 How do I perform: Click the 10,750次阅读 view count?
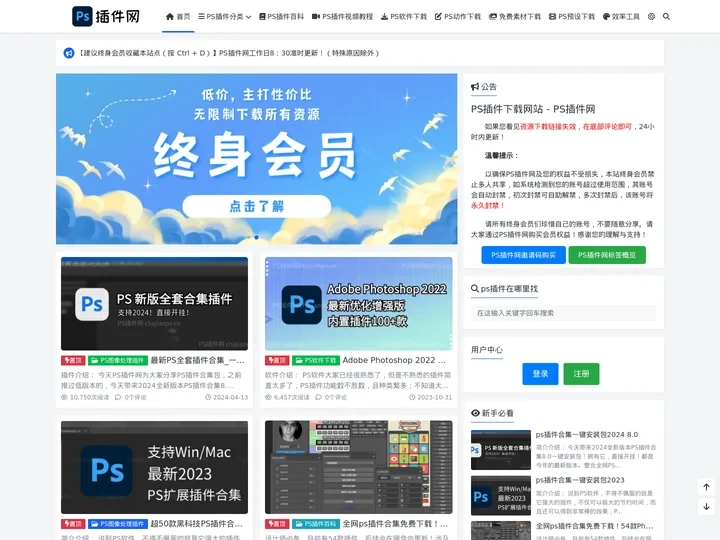85,397
